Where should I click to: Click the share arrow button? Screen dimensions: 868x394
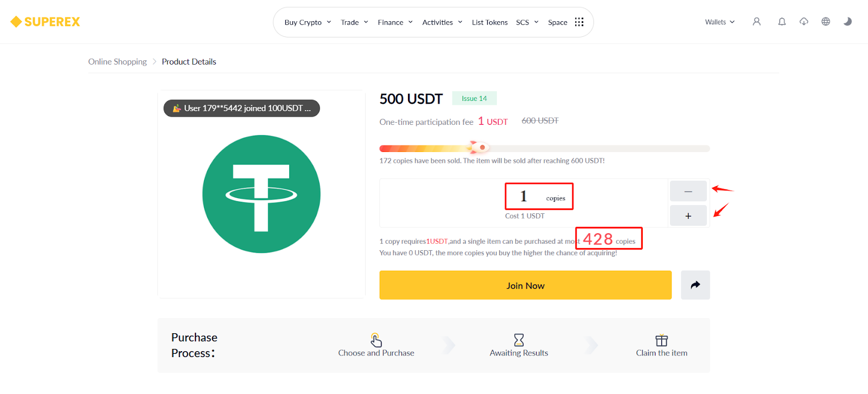tap(695, 285)
